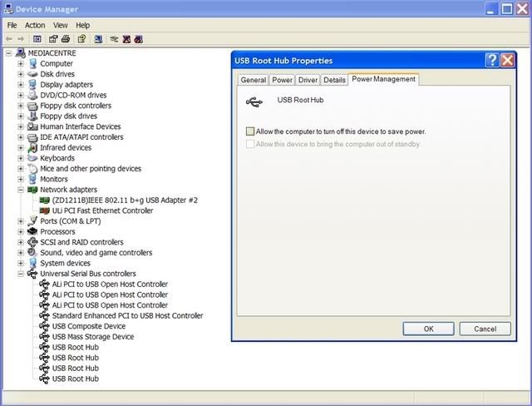Viewport: 532px width, 406px height.
Task: Scan for hardware changes via toolbar icon
Action: 98,39
